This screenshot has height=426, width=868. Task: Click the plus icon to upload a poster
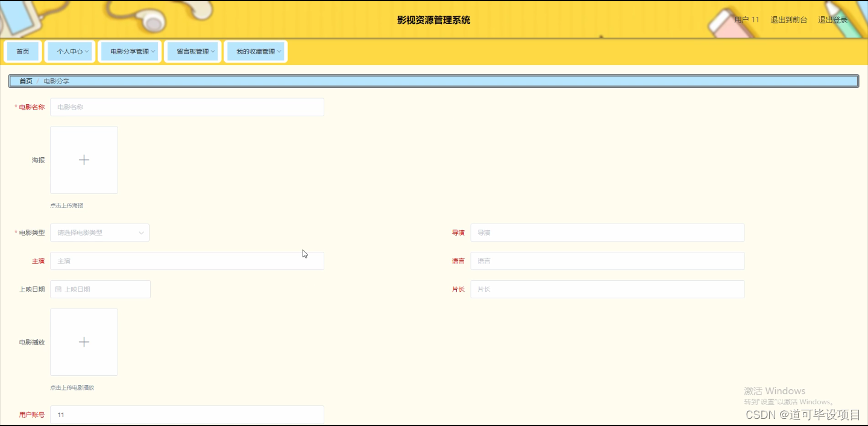[84, 160]
